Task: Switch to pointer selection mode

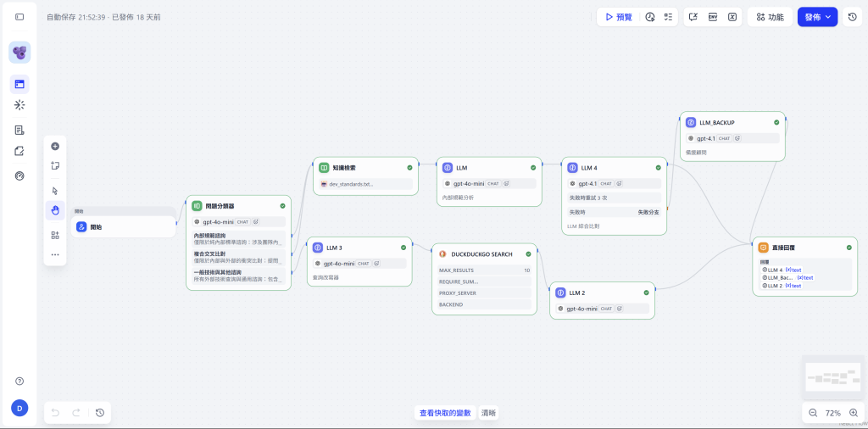Action: pyautogui.click(x=55, y=191)
